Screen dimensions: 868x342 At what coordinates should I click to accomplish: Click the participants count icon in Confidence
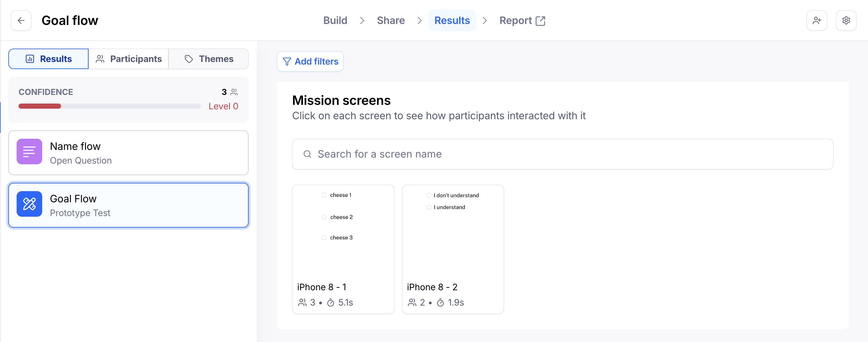point(234,92)
